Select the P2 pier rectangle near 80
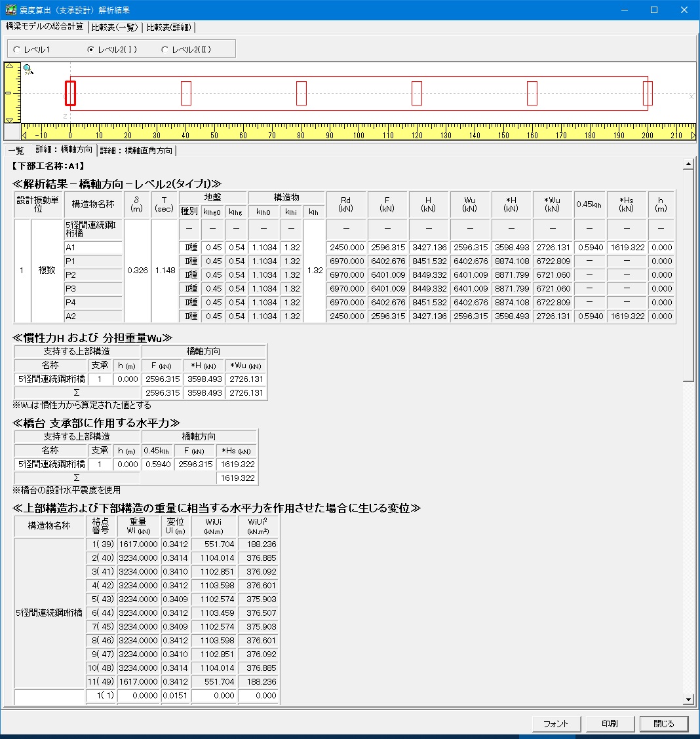 [301, 93]
